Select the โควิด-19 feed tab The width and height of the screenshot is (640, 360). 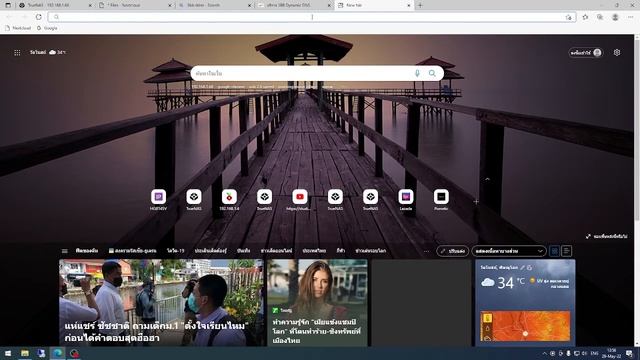pos(176,251)
